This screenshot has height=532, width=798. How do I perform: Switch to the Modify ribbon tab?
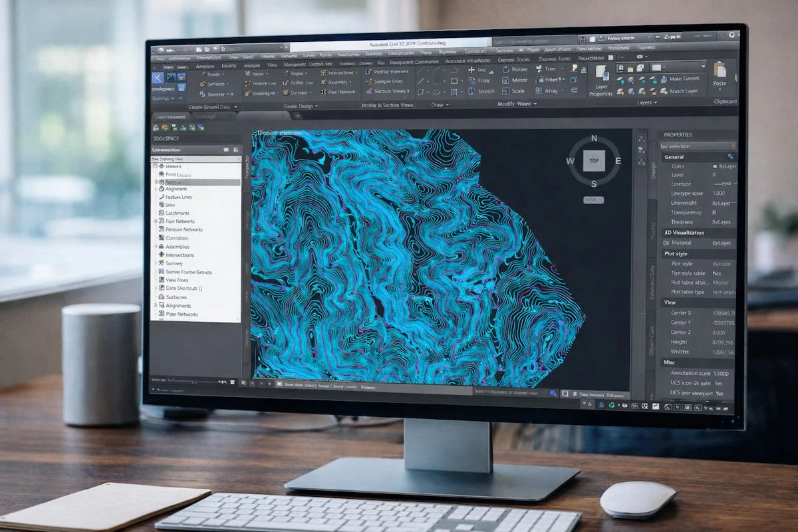pyautogui.click(x=229, y=66)
